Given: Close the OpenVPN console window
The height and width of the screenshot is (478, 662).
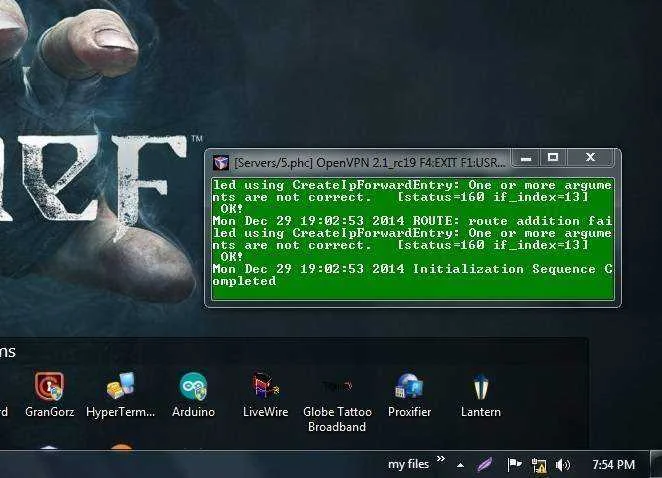Looking at the screenshot, I should pos(590,158).
